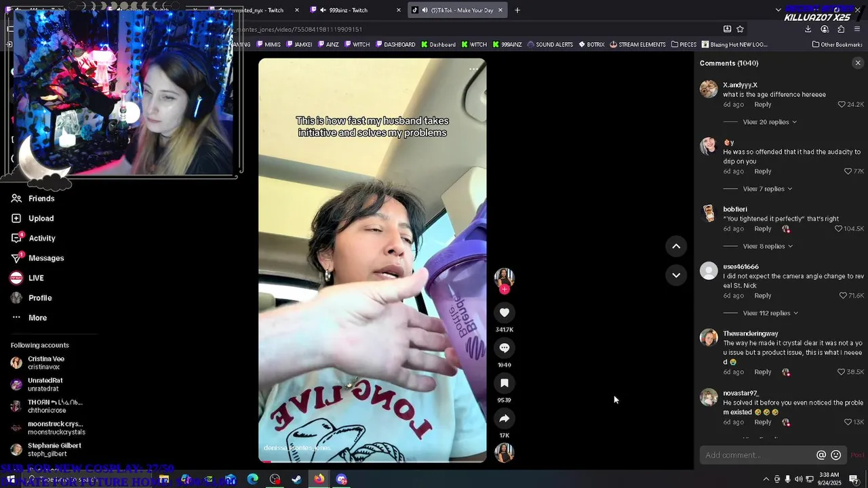868x488 pixels.
Task: Bookmark this page with the star icon
Action: pos(740,29)
